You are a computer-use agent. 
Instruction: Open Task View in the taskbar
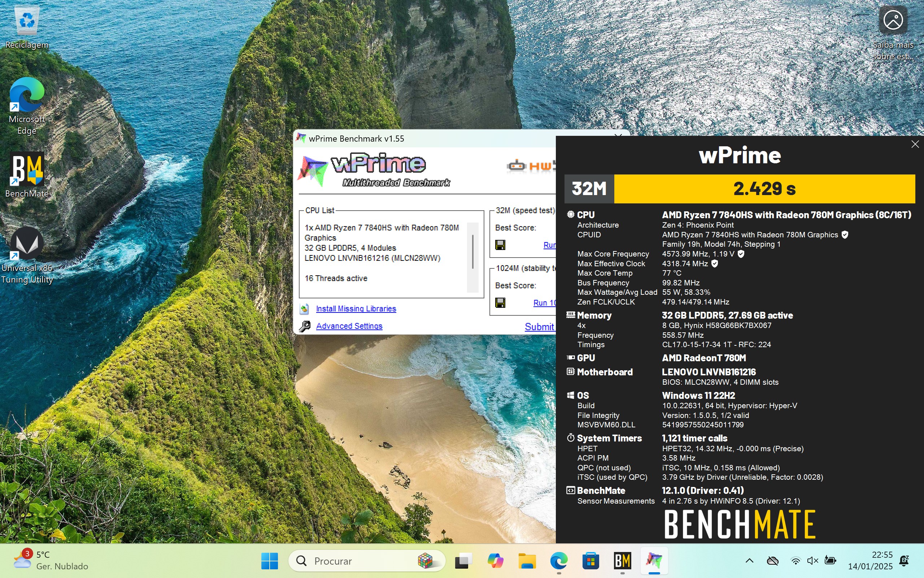pyautogui.click(x=463, y=561)
